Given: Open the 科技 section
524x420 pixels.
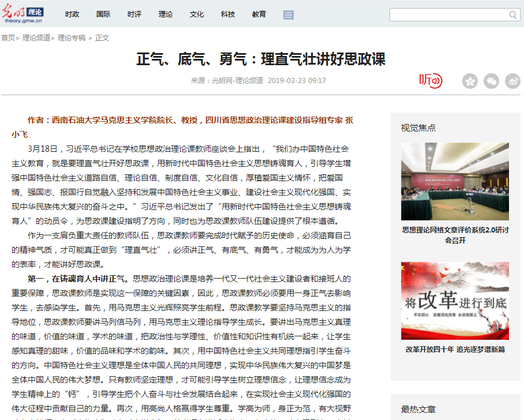Looking at the screenshot, I should (x=228, y=14).
